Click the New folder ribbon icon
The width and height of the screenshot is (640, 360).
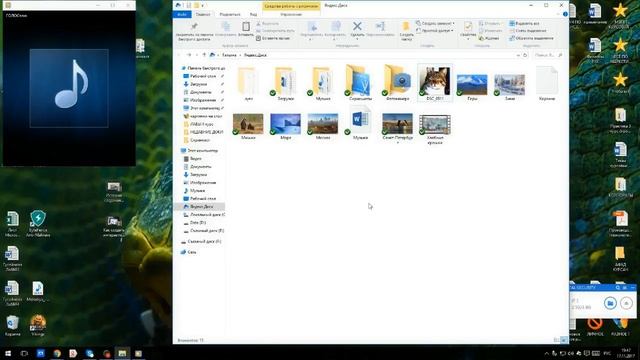406,27
